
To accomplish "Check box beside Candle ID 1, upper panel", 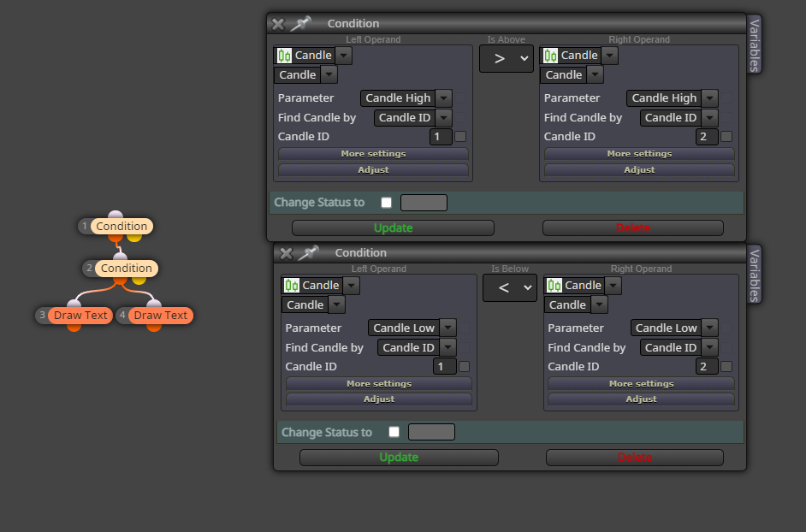I will click(460, 137).
